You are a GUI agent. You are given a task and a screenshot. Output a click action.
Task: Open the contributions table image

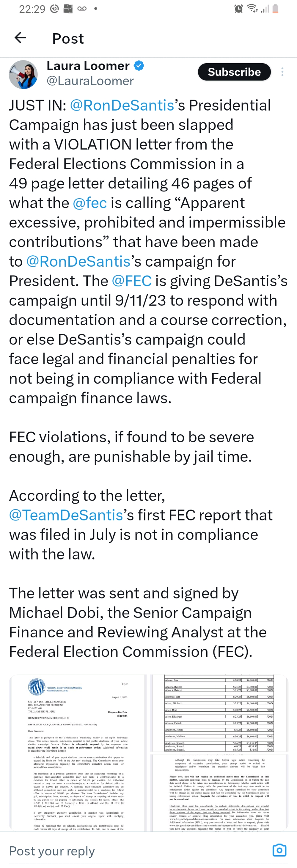(219, 753)
